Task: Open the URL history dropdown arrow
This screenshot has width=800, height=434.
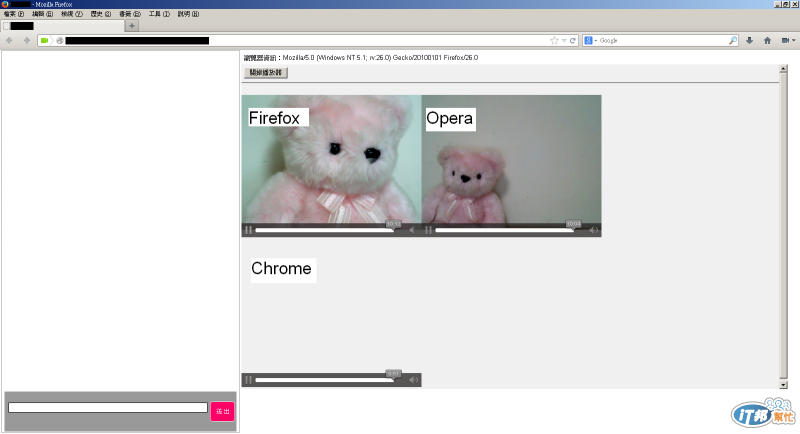Action: pyautogui.click(x=564, y=40)
